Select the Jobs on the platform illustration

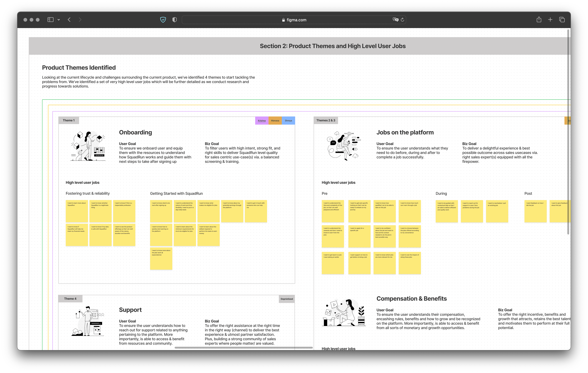coord(344,146)
